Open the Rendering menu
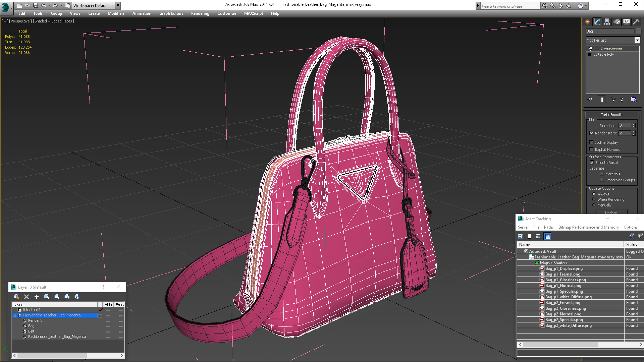The width and height of the screenshot is (644, 362). coord(200,13)
